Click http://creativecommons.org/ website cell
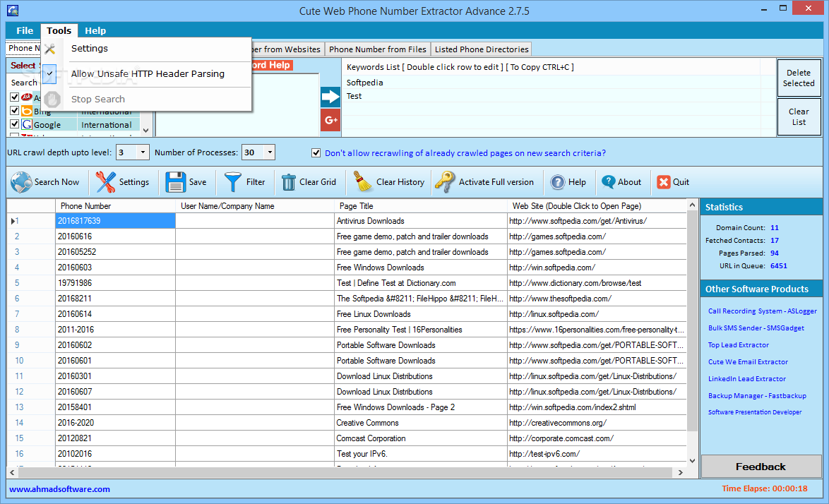Image resolution: width=829 pixels, height=504 pixels. [x=597, y=423]
